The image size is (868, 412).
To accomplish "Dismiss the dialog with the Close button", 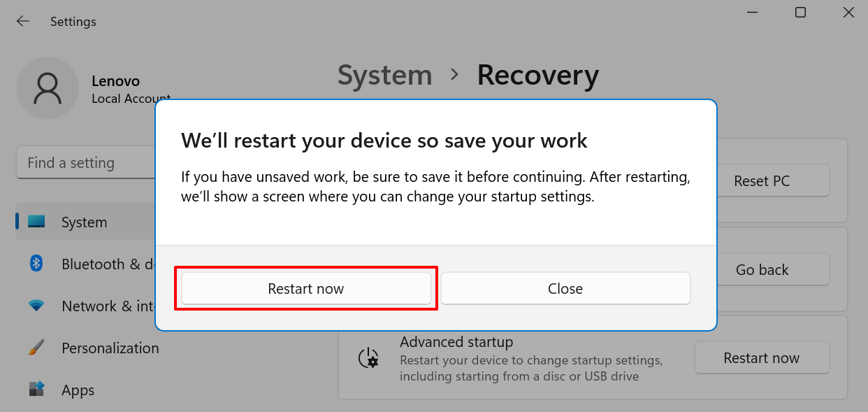I will (x=565, y=288).
